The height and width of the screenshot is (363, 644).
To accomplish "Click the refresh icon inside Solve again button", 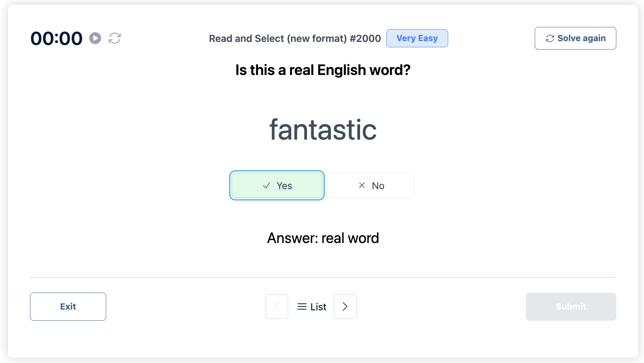I will (550, 38).
